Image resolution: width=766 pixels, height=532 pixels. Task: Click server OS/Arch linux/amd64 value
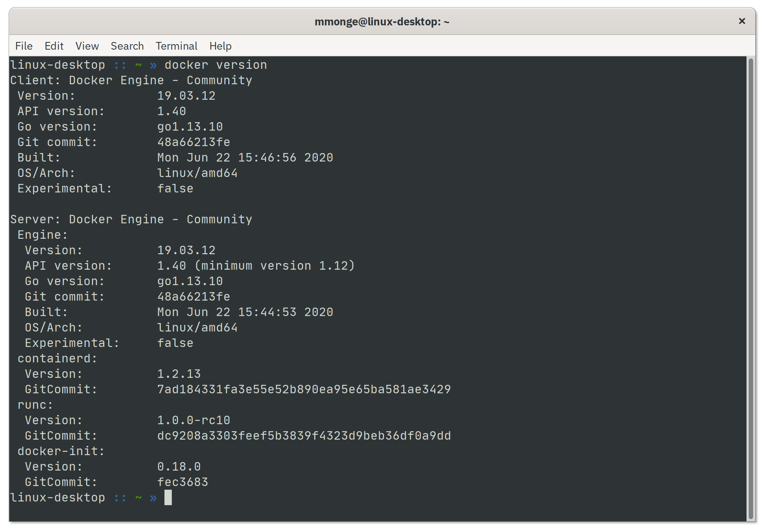(x=197, y=328)
